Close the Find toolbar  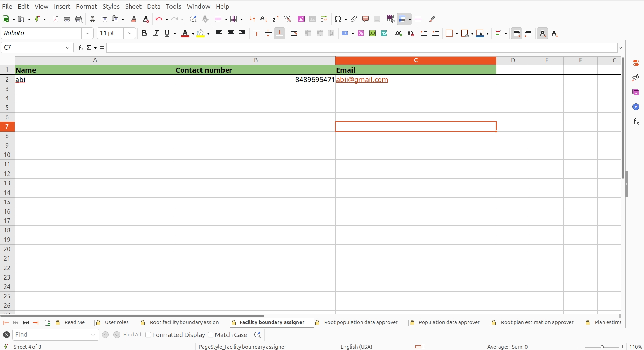coord(6,335)
